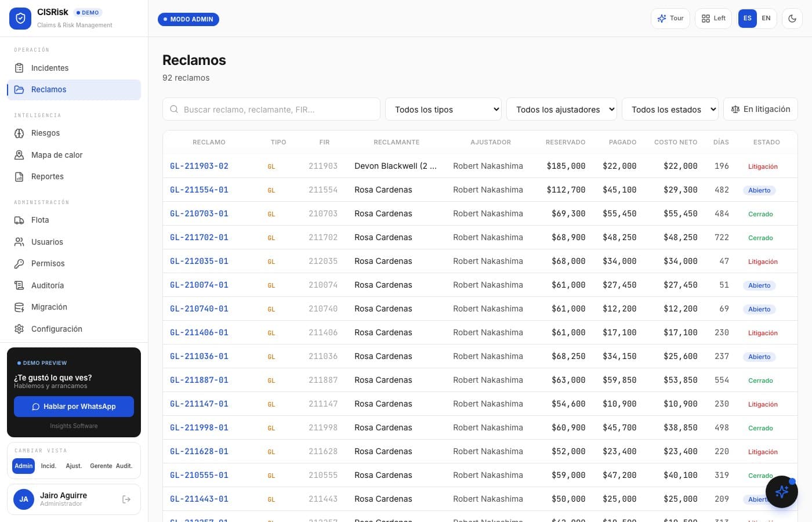Click Hablar por WhatsApp button
This screenshot has width=812, height=522.
pos(74,407)
